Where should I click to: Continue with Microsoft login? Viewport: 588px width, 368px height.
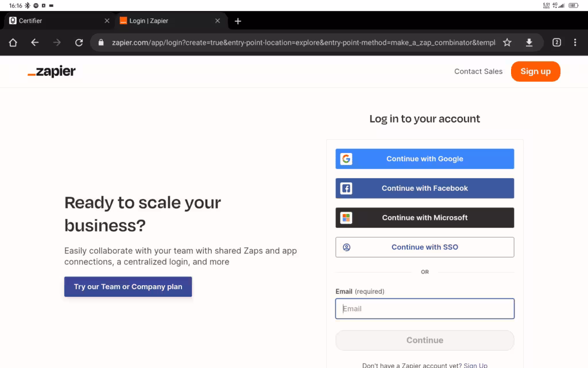point(424,218)
